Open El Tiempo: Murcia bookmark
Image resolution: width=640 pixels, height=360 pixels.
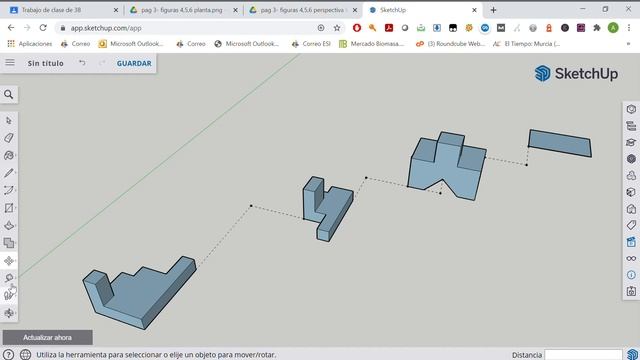(527, 44)
